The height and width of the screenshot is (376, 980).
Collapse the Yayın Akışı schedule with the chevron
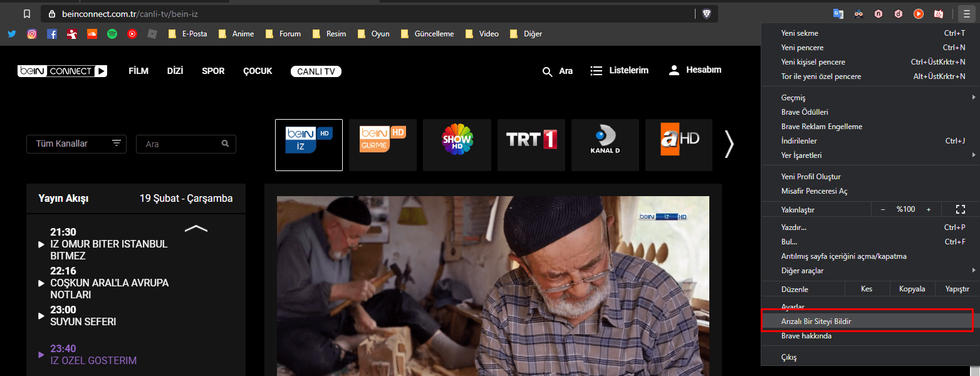[x=195, y=229]
